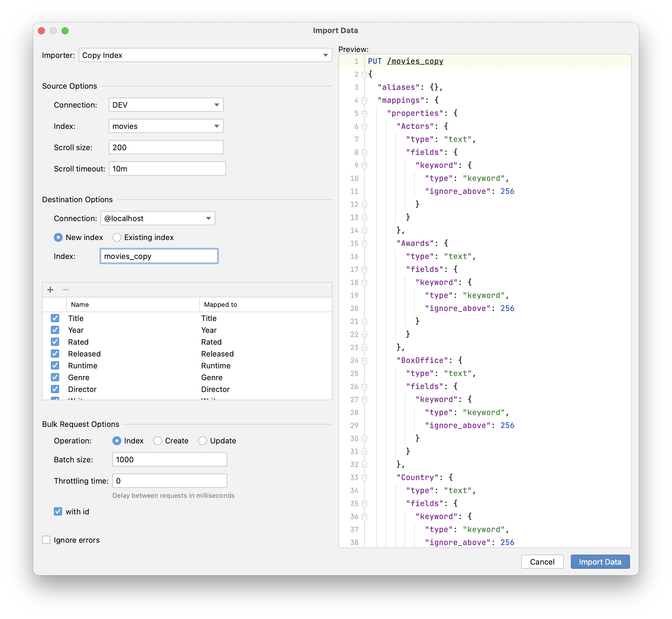Viewport: 672px width, 619px height.
Task: Click the Genre field checkbox
Action: pos(55,377)
